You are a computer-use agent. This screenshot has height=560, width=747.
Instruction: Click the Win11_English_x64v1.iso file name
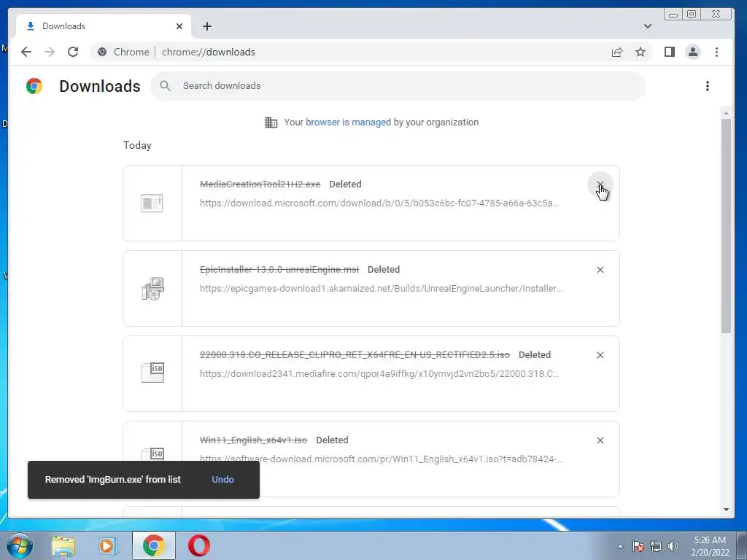[x=253, y=440]
